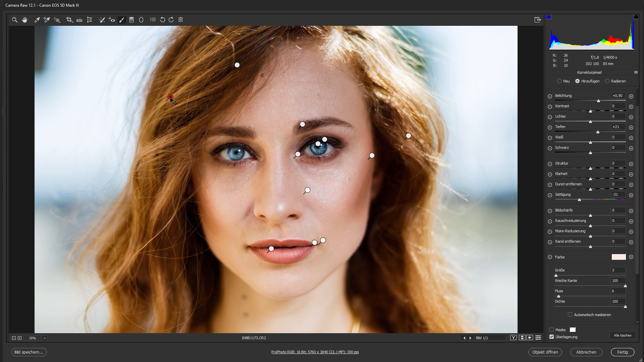Open the Korrekturpinsel panel menu icon
The height and width of the screenshot is (362, 644).
(x=636, y=72)
